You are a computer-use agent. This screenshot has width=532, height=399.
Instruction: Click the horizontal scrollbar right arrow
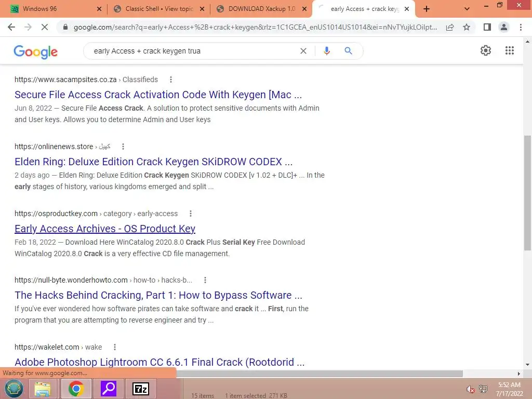coord(519,374)
